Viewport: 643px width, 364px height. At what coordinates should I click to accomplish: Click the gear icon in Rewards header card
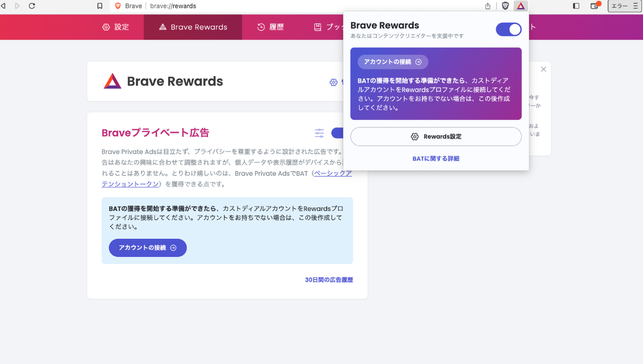(x=333, y=82)
